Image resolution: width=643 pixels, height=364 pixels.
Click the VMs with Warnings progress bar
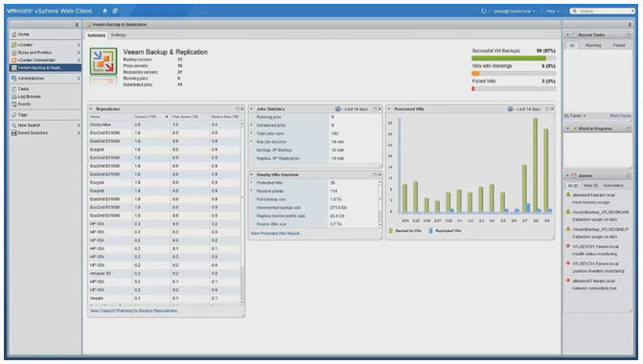(x=514, y=74)
